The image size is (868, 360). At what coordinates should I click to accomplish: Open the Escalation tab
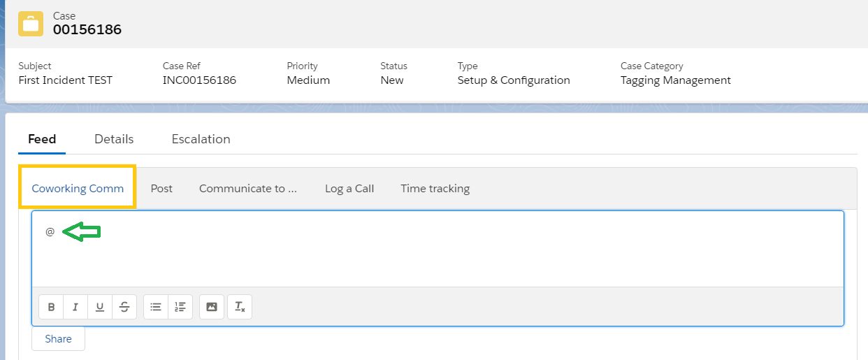click(x=201, y=139)
